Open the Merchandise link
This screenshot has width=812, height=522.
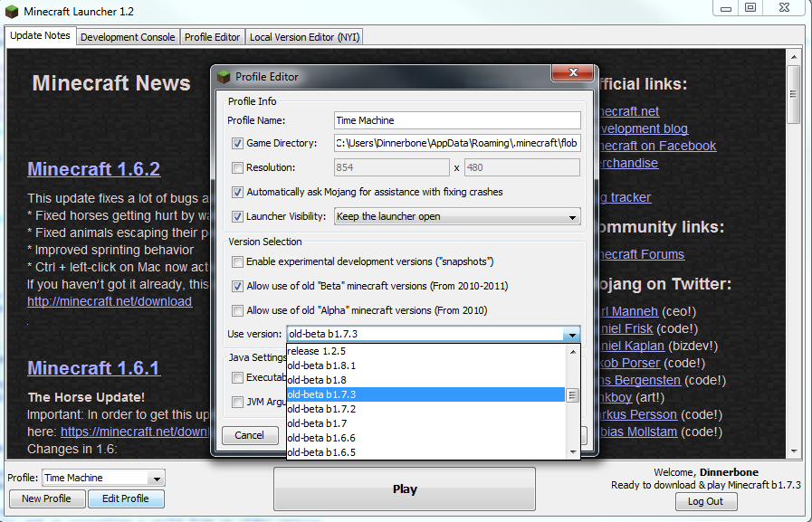pyautogui.click(x=628, y=163)
